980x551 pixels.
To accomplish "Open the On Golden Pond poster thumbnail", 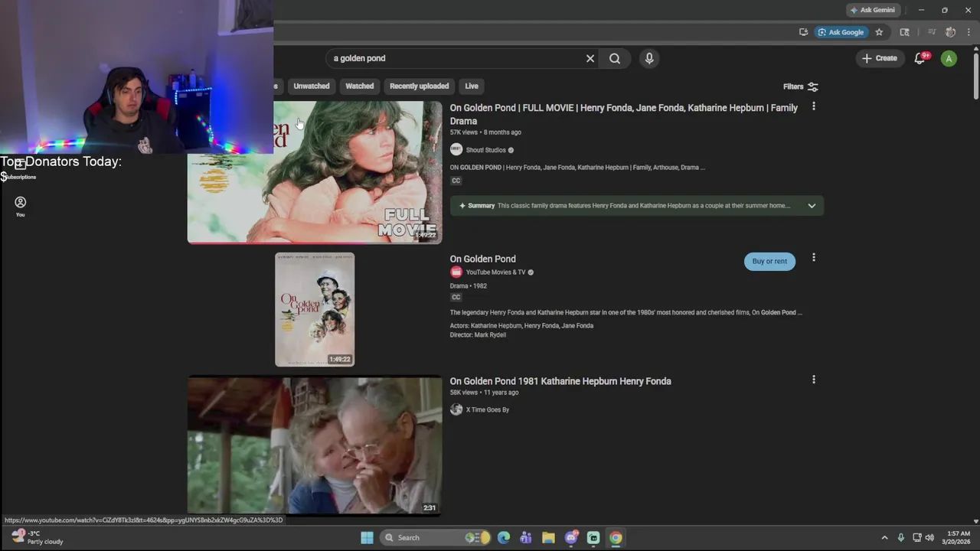I will click(315, 309).
